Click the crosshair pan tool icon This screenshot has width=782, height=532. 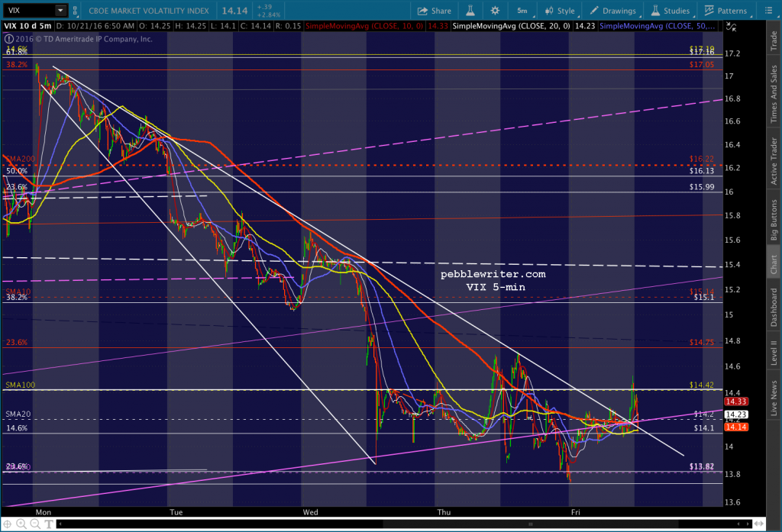coord(8,524)
